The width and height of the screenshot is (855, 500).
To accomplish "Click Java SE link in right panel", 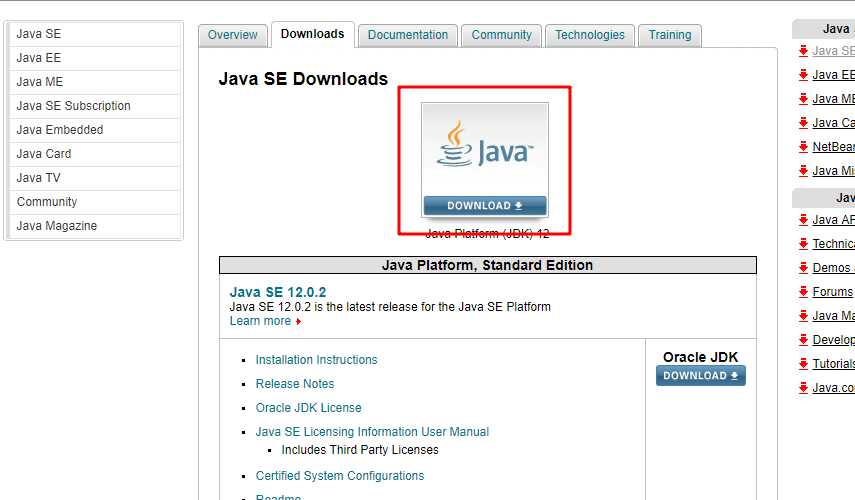I will [x=833, y=51].
